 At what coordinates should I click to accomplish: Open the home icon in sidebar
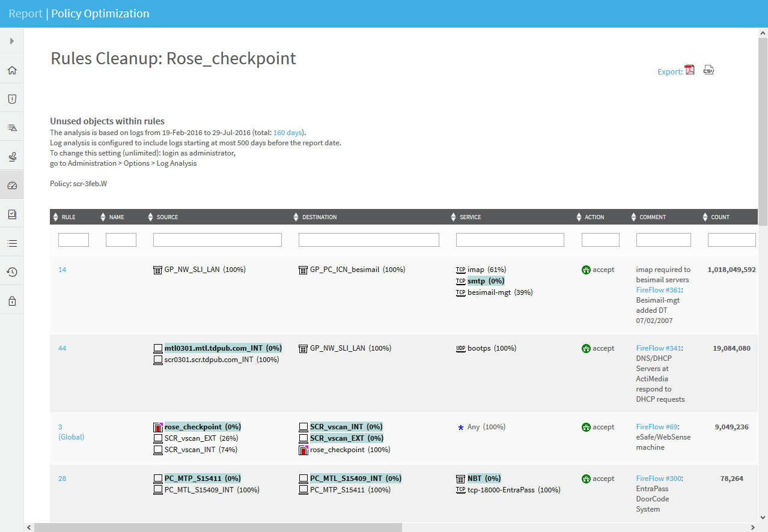click(x=12, y=70)
